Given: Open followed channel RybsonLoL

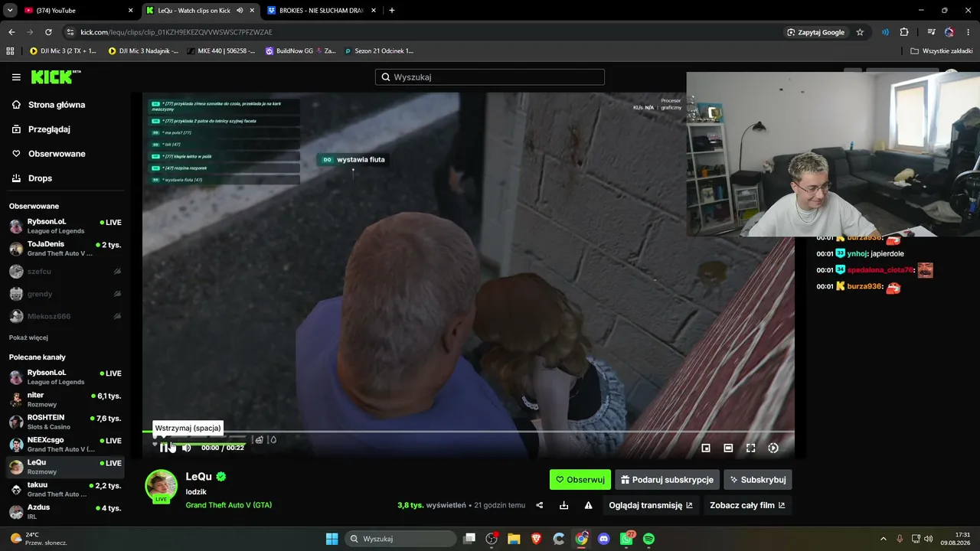Looking at the screenshot, I should 65,227.
